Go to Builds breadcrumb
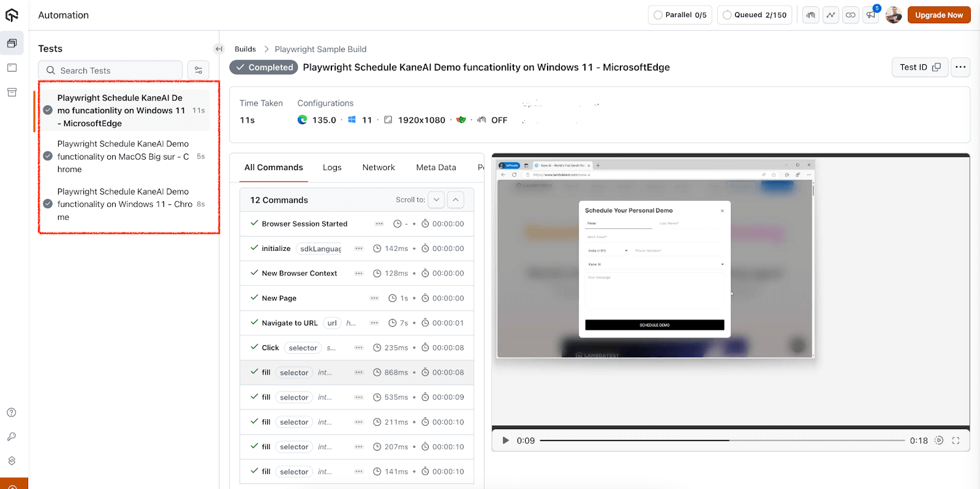Viewport: 980px width, 489px height. tap(245, 49)
